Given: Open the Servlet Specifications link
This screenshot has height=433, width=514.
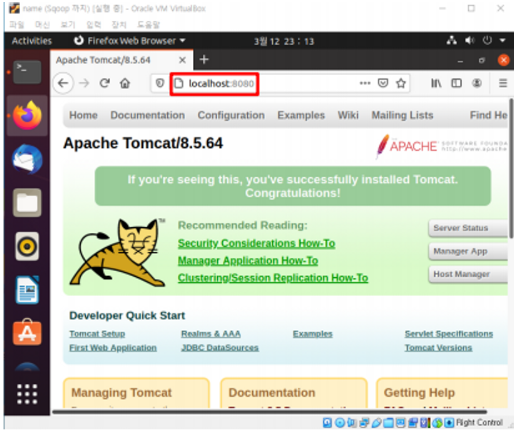Looking at the screenshot, I should tap(449, 334).
